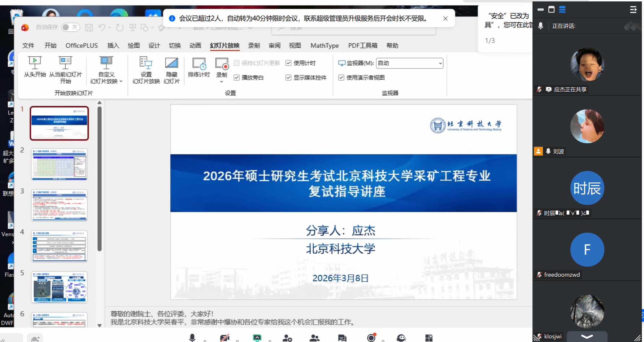Viewport: 644px width, 342px height.
Task: Open the meeting chat icon
Action: click(x=342, y=338)
